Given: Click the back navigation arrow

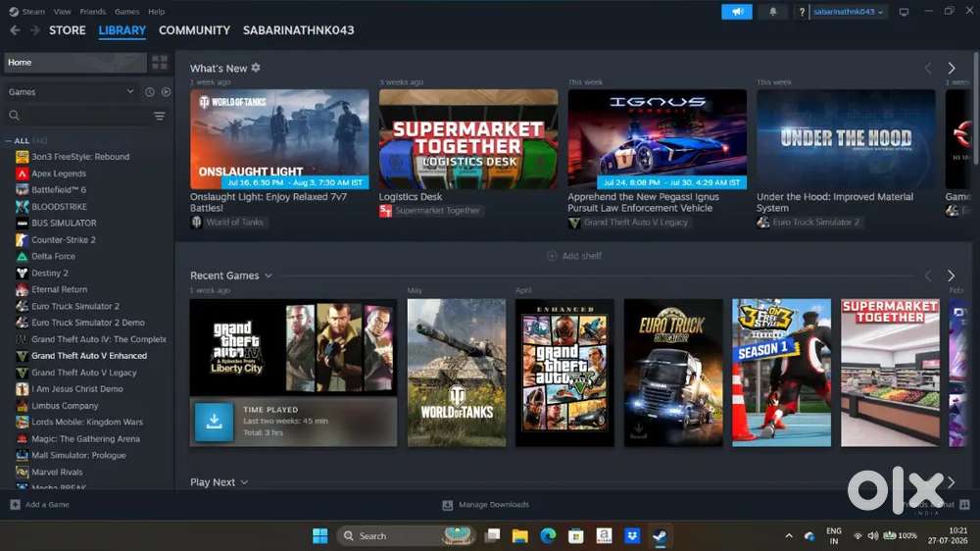Looking at the screenshot, I should click(x=15, y=30).
